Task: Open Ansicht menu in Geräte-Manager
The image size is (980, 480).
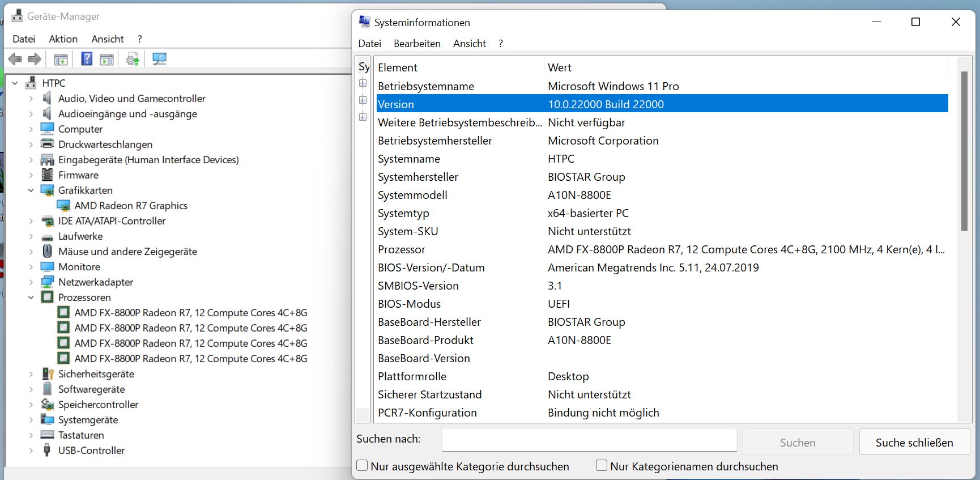Action: (108, 39)
